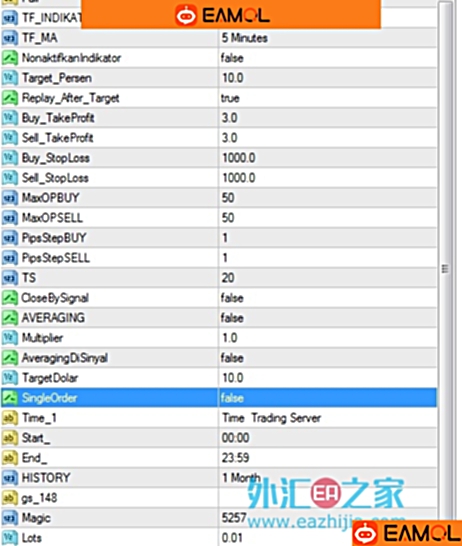Click the EAMOL logo at bottom right
462x546 pixels.
click(x=407, y=533)
